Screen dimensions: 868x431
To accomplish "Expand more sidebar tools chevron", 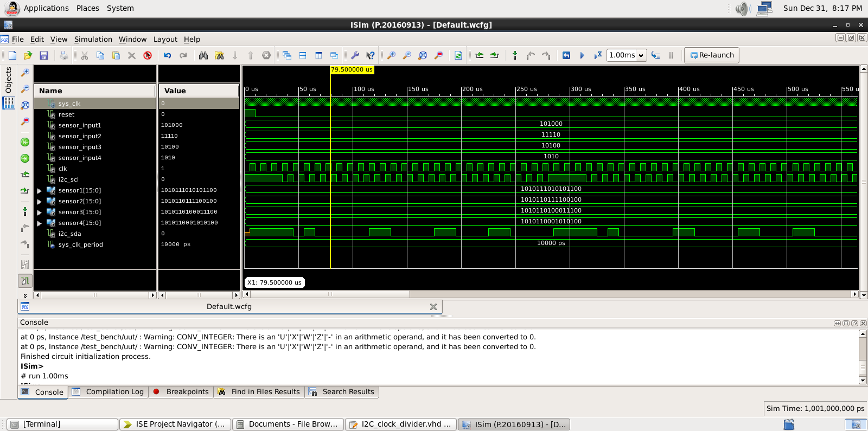I will coord(25,295).
